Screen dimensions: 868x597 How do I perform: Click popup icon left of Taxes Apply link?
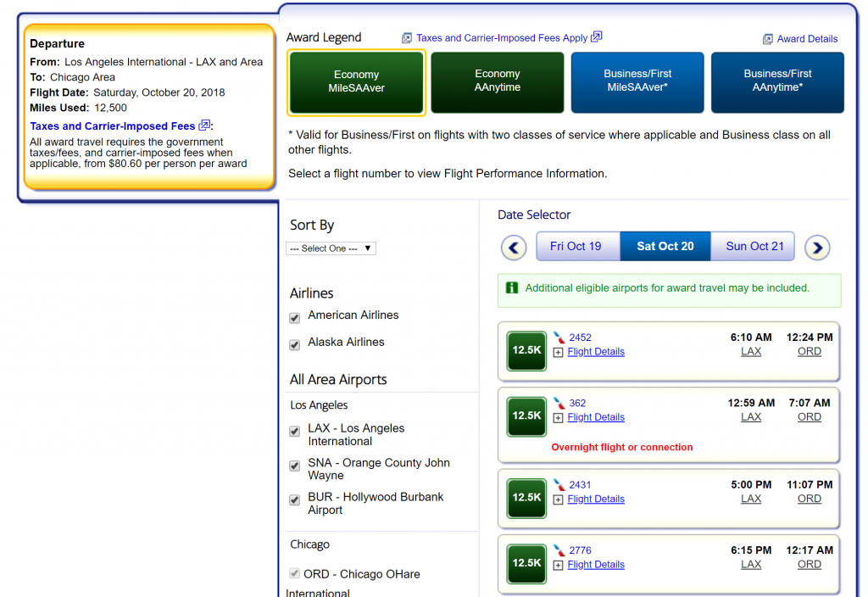pyautogui.click(x=406, y=37)
